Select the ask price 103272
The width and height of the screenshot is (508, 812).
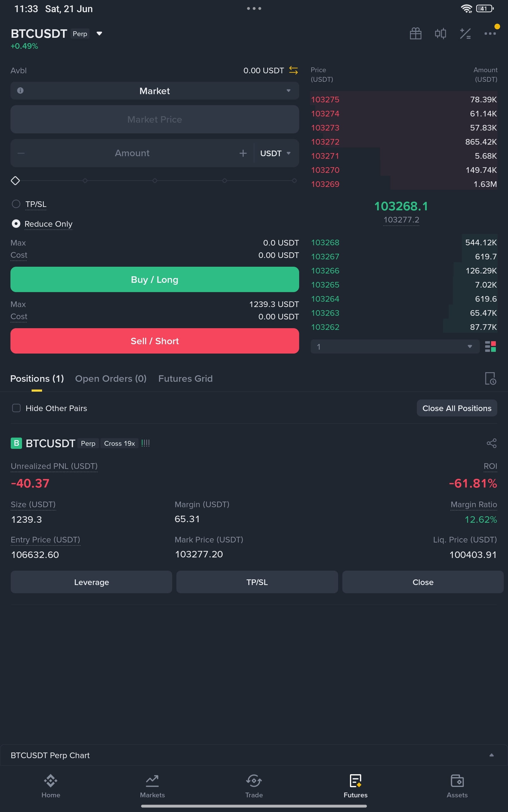pos(325,142)
